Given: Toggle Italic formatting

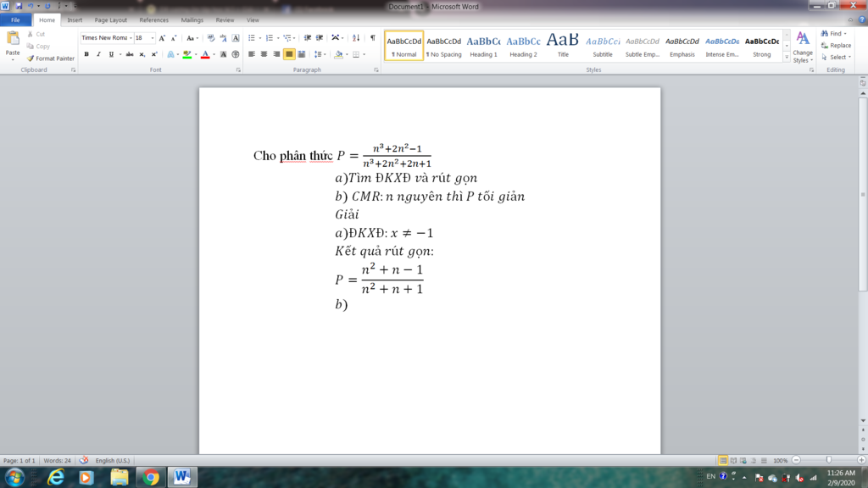Looking at the screenshot, I should pos(98,54).
